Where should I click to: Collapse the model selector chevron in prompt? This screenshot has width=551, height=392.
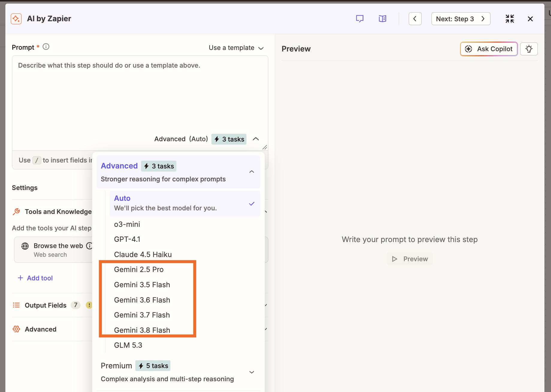tap(256, 139)
